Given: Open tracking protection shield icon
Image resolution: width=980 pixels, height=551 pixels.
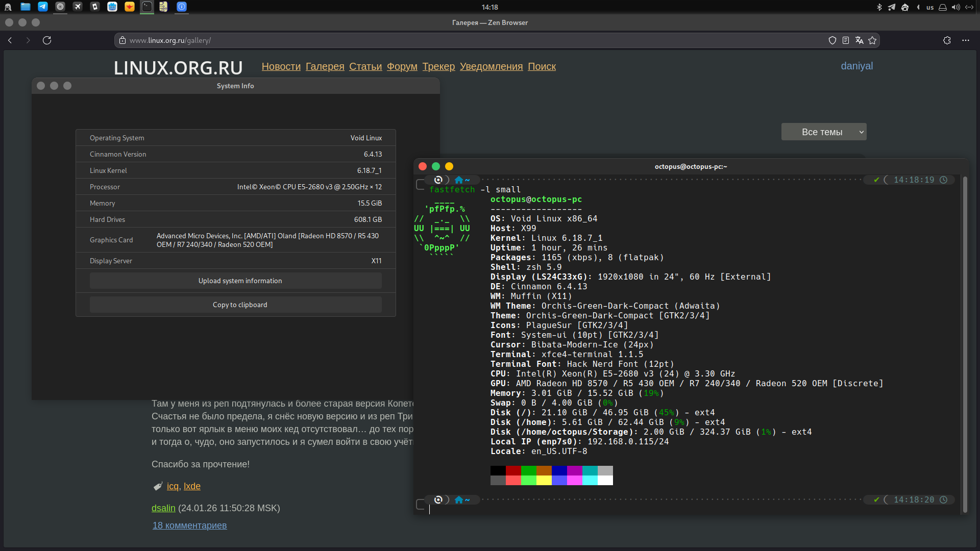Looking at the screenshot, I should (x=832, y=40).
